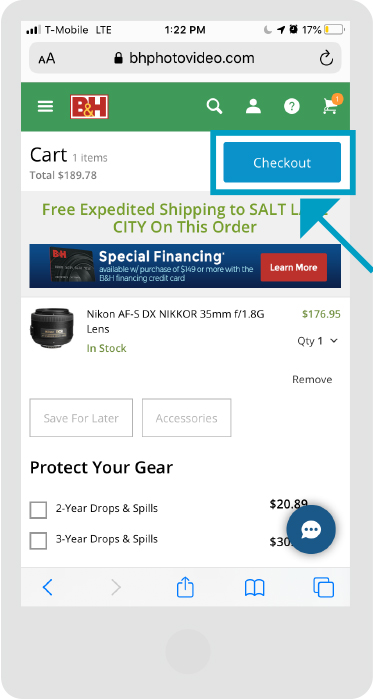The width and height of the screenshot is (373, 699).
Task: Remove the Nikon lens from cart
Action: [x=312, y=379]
